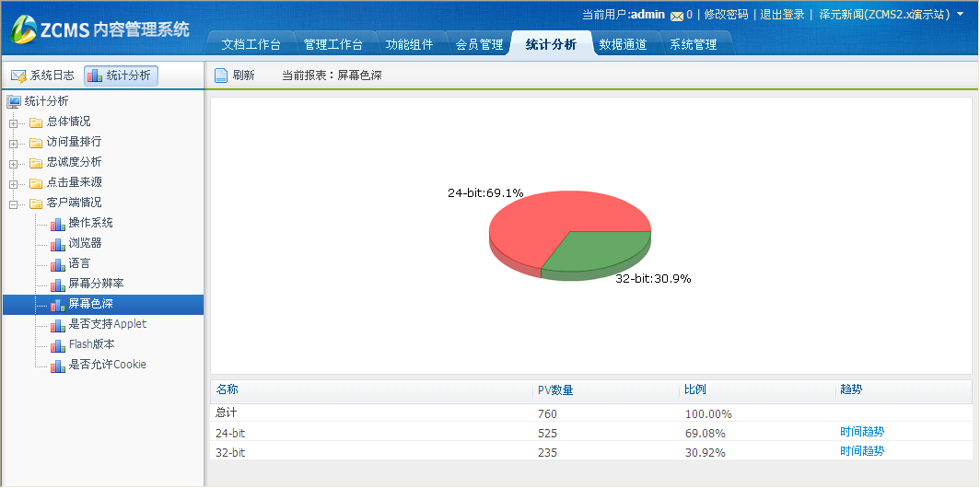Click the refresh page icon
Viewport: 980px width, 488px height.
221,76
